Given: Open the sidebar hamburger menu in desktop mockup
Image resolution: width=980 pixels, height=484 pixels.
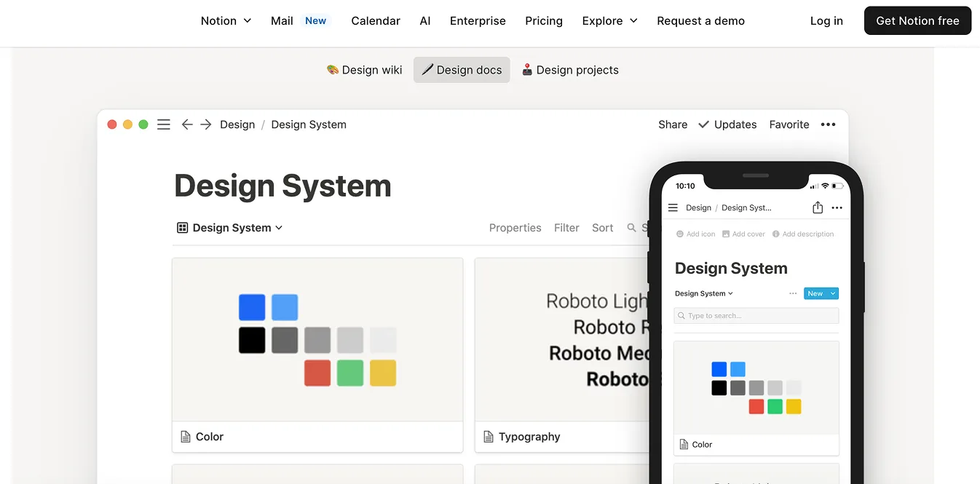Looking at the screenshot, I should 164,124.
